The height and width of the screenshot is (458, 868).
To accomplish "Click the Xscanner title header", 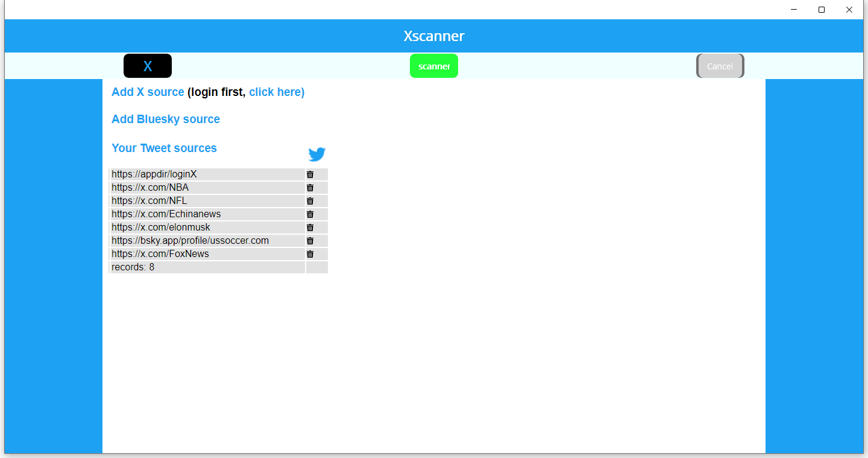I will point(434,36).
